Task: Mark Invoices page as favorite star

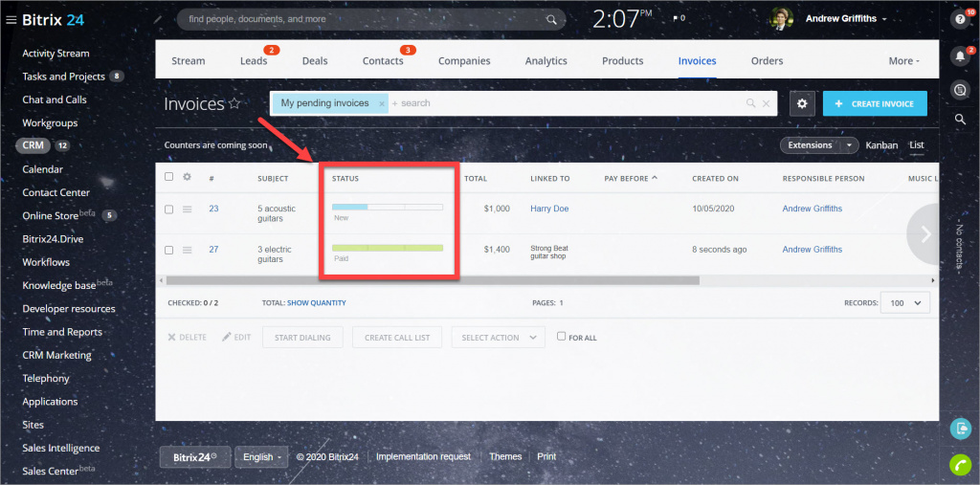Action: click(x=234, y=103)
